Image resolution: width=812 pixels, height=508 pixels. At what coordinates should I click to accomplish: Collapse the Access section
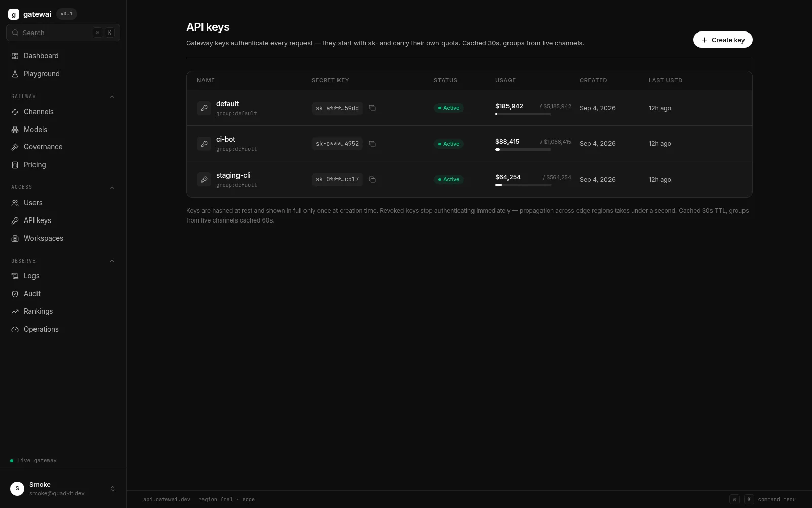pyautogui.click(x=112, y=187)
